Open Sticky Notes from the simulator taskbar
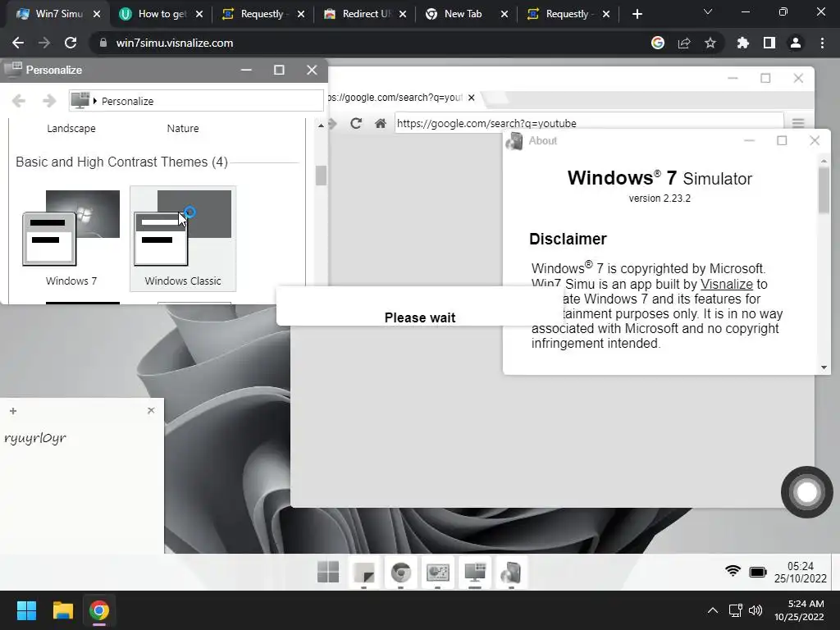 364,573
